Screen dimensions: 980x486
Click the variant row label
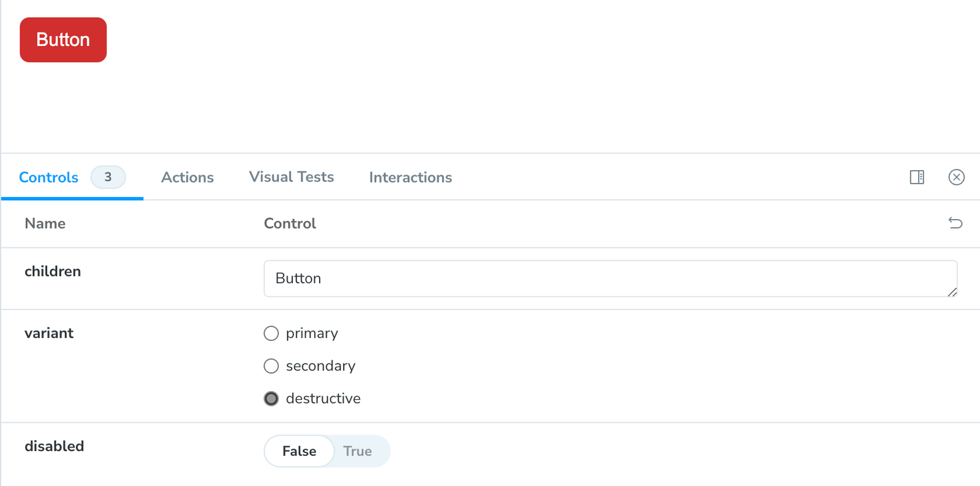point(48,333)
